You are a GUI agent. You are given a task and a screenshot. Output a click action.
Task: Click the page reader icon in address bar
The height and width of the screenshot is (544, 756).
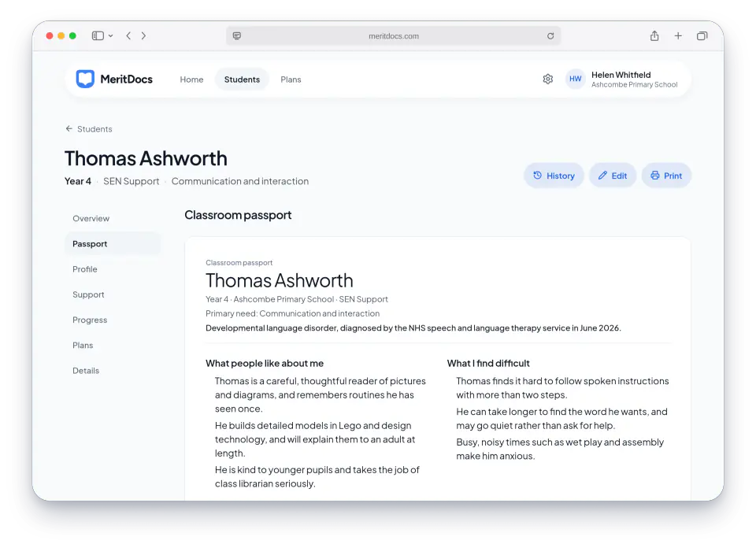click(x=237, y=35)
